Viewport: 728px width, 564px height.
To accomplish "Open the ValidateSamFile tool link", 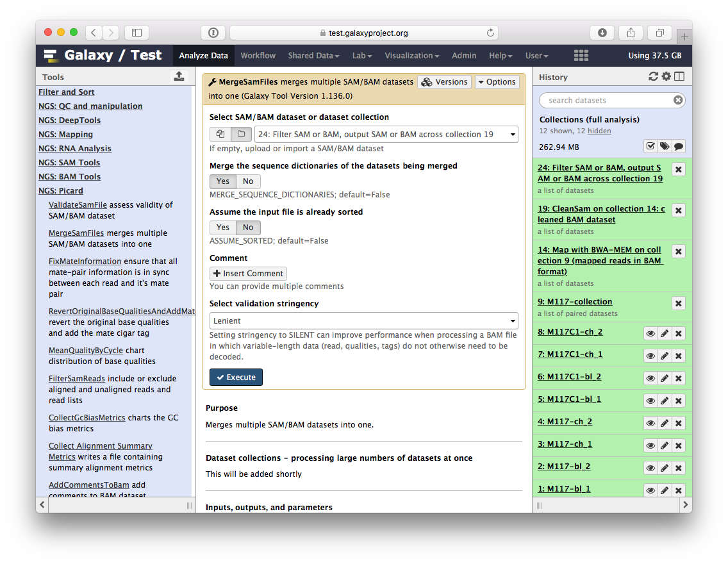I will click(78, 204).
